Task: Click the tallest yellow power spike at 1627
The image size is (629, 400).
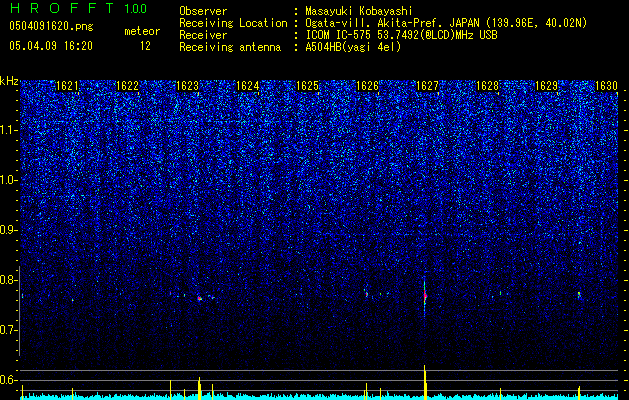Action: click(425, 382)
